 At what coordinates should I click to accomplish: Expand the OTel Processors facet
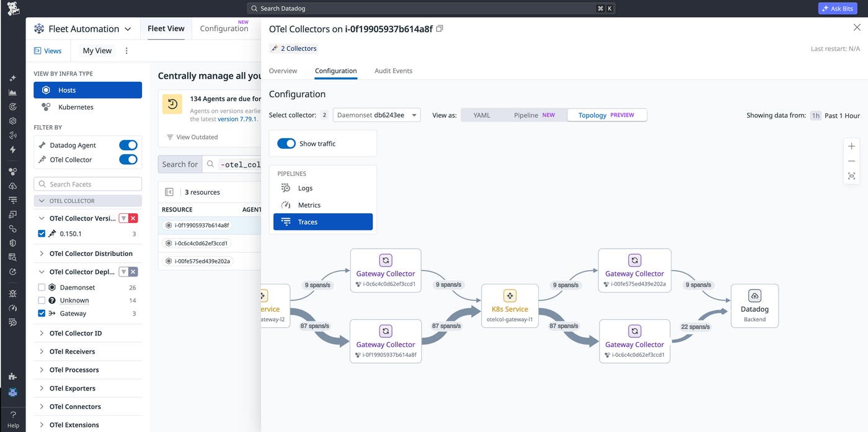pos(42,370)
